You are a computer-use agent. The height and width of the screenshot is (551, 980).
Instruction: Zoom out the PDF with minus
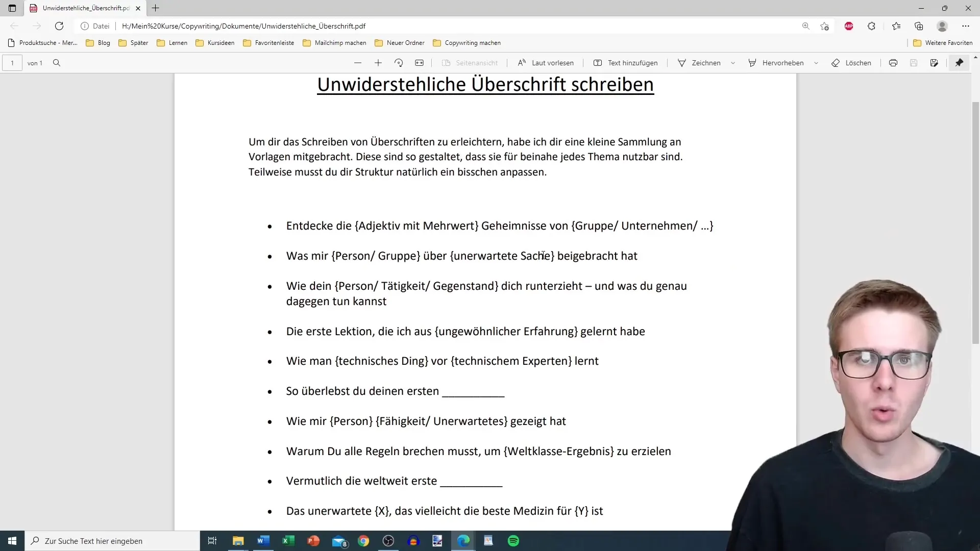(358, 63)
